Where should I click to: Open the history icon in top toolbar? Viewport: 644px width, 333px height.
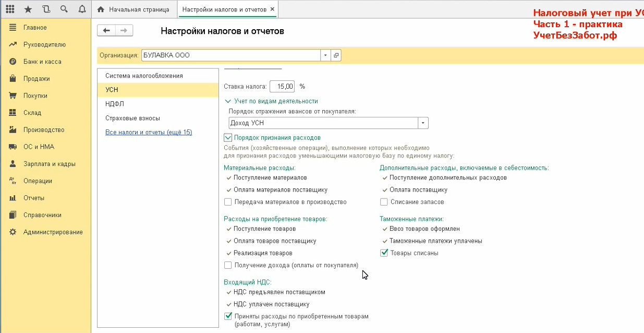click(x=46, y=9)
